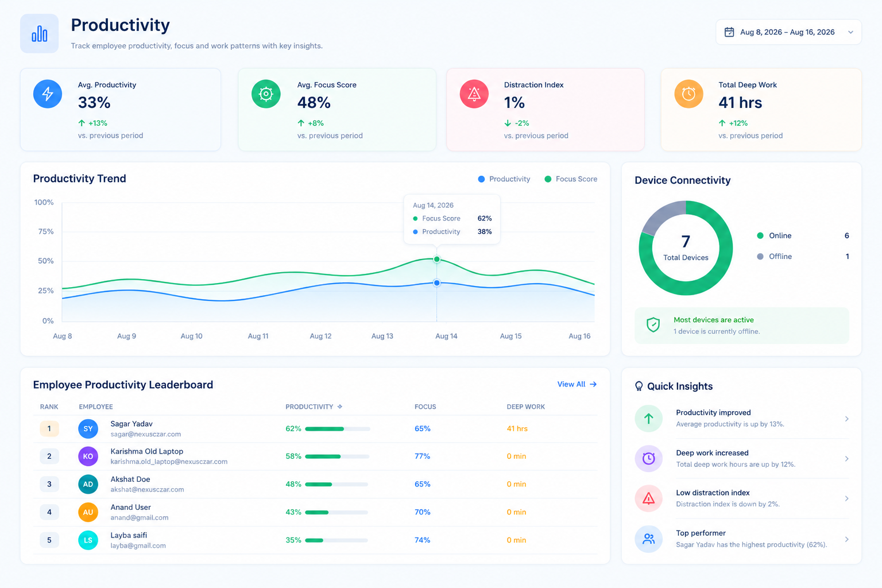Click the AU avatar for Anand User
882x588 pixels.
[x=88, y=512]
